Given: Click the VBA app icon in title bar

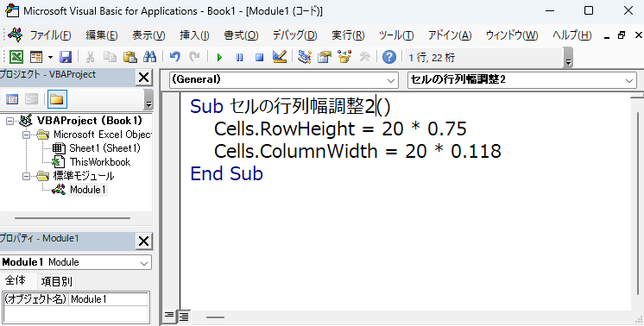Looking at the screenshot, I should coord(12,10).
